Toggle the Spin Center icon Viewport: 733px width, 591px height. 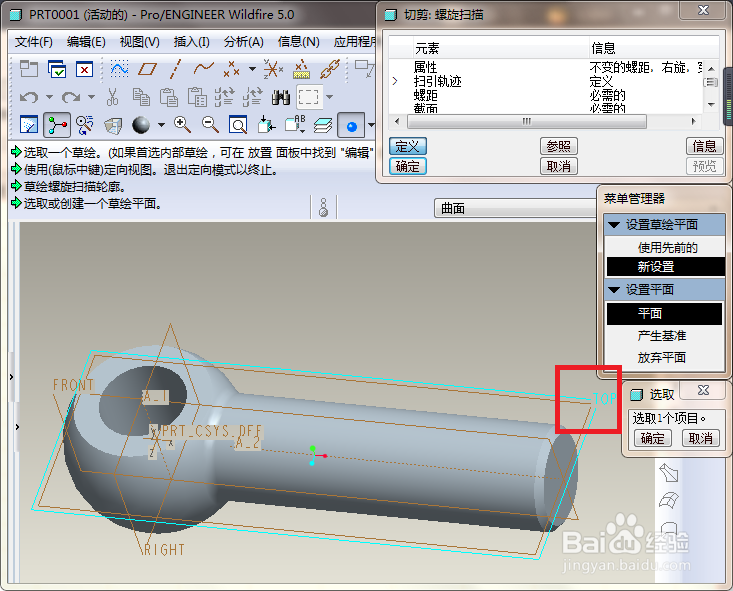point(57,125)
